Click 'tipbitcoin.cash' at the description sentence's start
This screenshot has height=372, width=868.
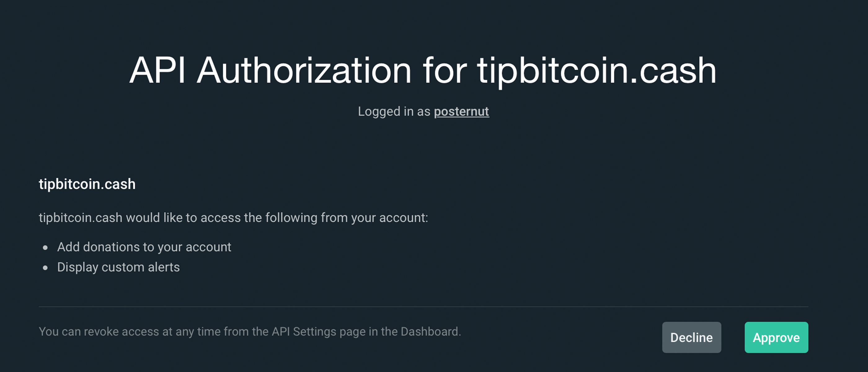[80, 218]
